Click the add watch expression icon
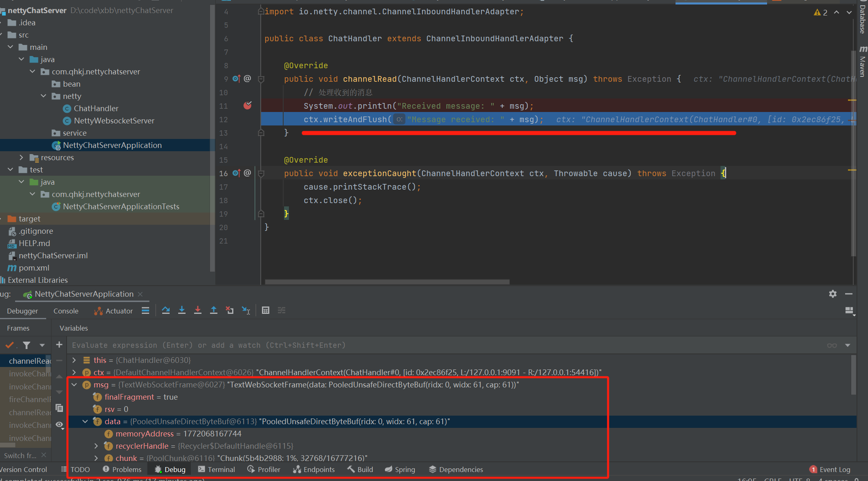 point(58,345)
